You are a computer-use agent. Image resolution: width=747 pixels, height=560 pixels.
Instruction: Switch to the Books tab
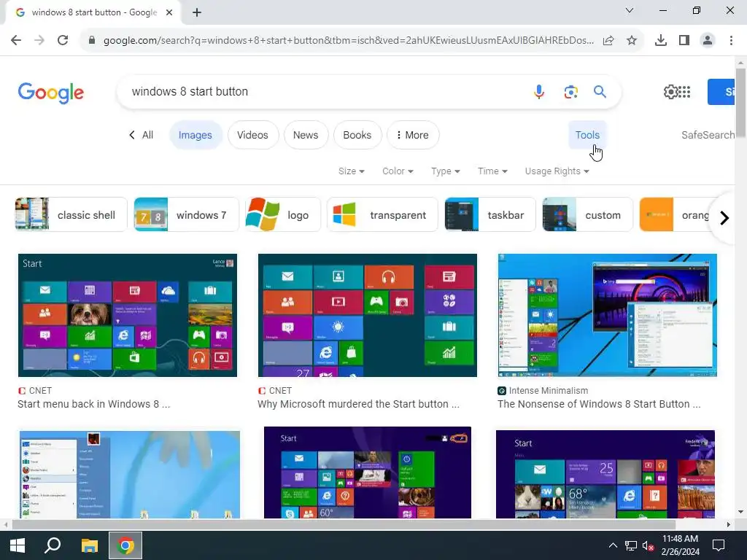[x=357, y=135]
